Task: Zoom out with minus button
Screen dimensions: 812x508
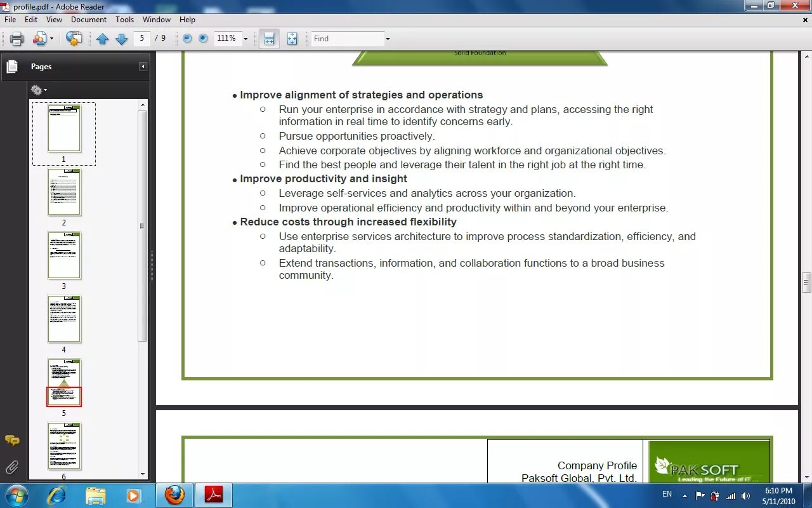Action: tap(187, 38)
